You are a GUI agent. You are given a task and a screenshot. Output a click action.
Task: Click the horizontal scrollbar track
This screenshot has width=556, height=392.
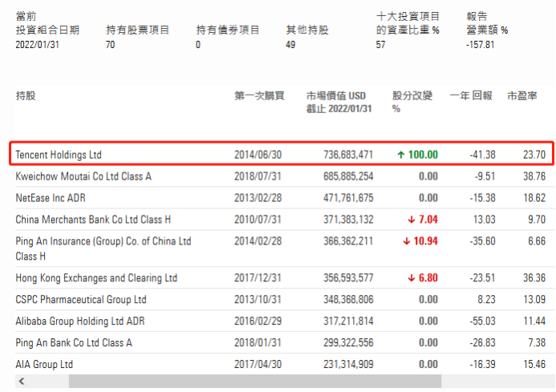(241, 381)
